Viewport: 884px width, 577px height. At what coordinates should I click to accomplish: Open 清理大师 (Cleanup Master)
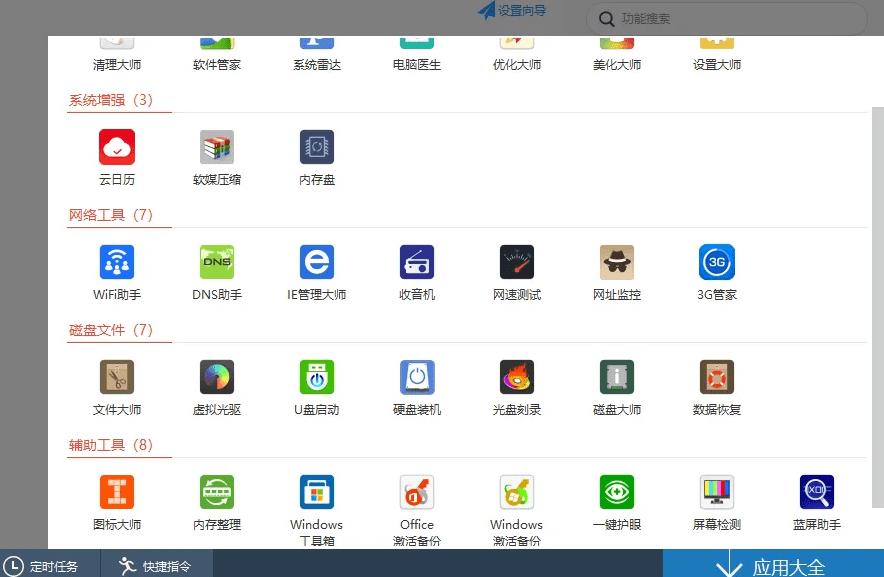point(117,54)
